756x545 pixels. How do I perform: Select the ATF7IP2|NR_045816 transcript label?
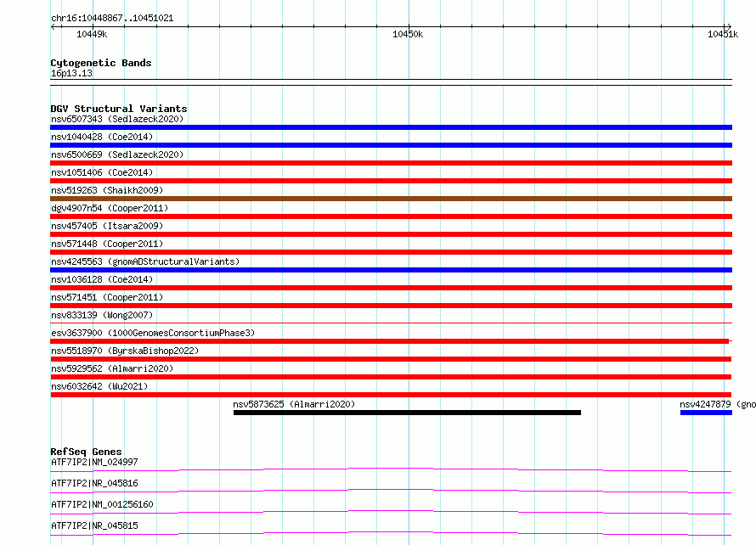94,483
